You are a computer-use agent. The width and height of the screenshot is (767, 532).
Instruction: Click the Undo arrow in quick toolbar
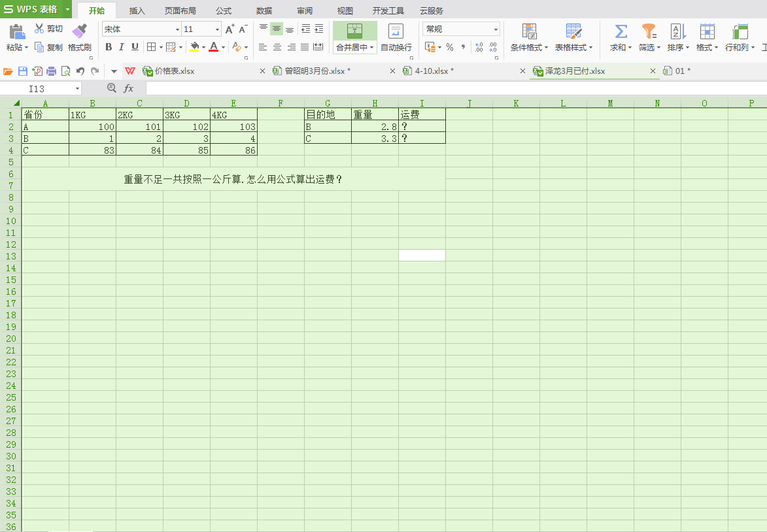pos(80,71)
